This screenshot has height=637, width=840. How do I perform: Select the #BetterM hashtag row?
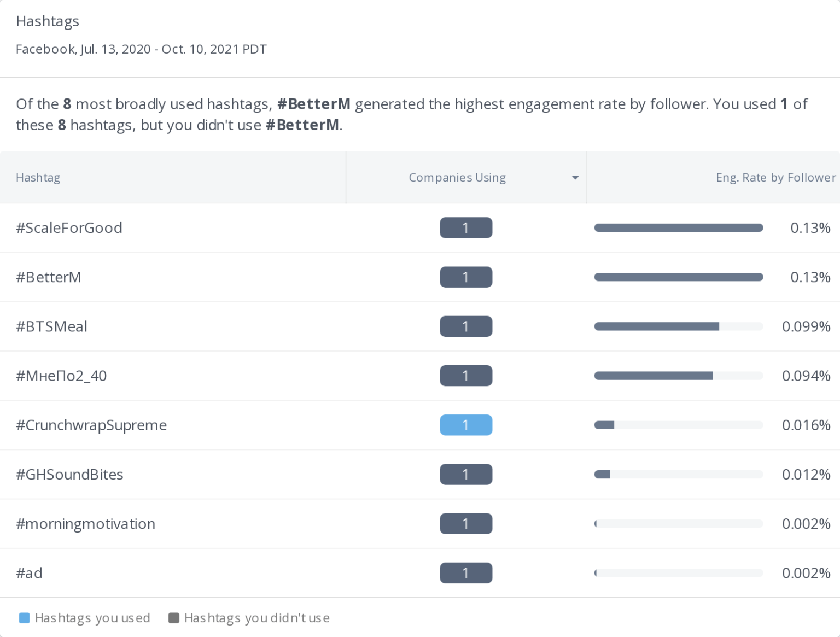coord(48,277)
